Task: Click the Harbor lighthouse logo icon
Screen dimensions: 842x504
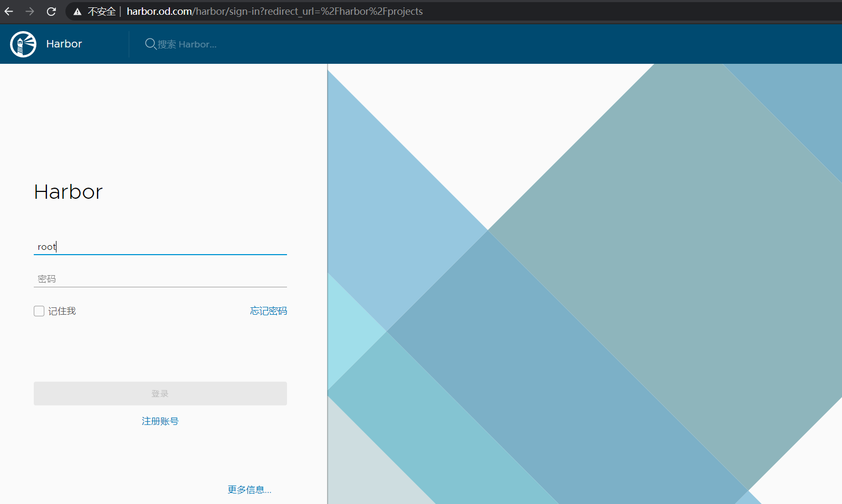Action: [23, 44]
